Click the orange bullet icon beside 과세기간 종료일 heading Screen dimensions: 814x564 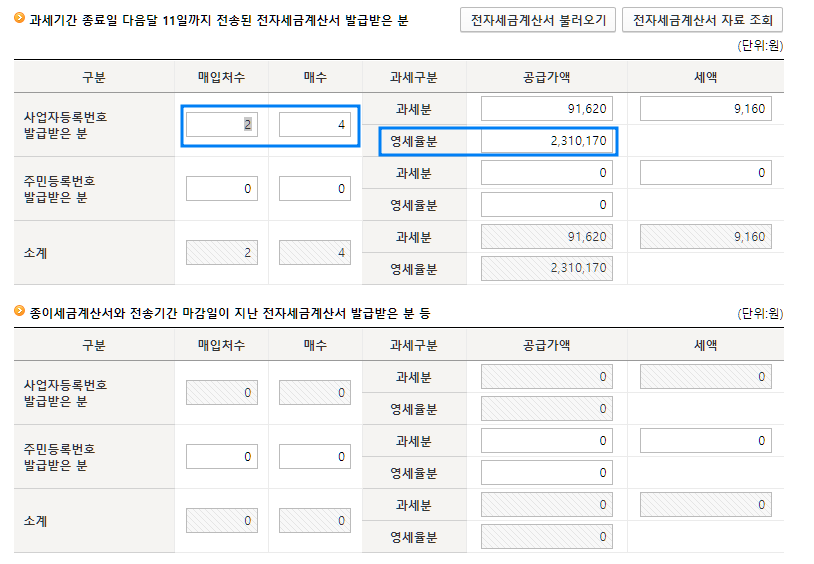pos(19,19)
